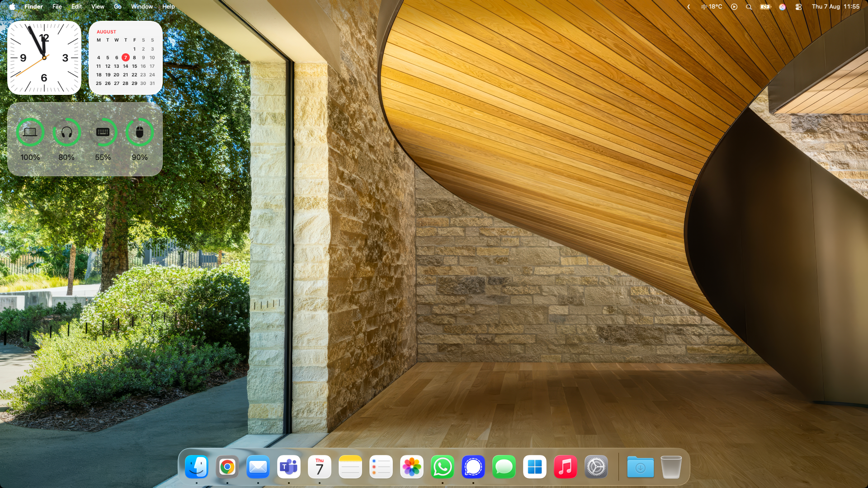
Task: Open the Reminders app in Dock
Action: pos(381,467)
